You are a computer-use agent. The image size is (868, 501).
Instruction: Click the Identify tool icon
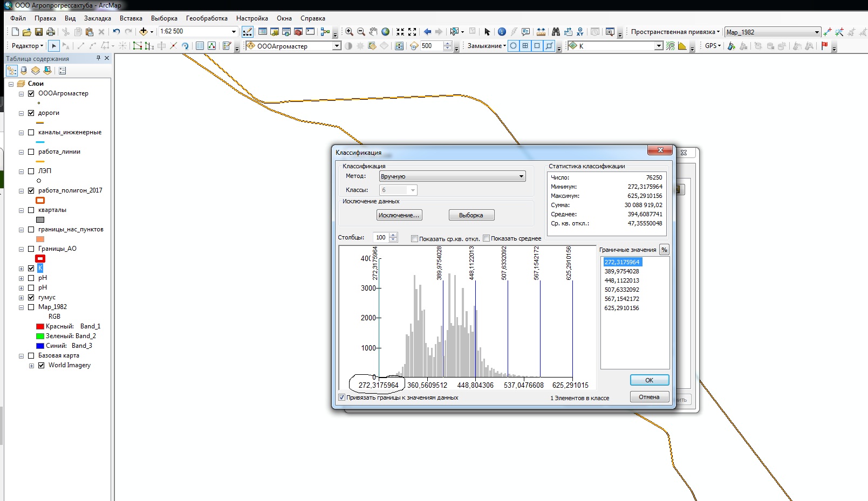pyautogui.click(x=502, y=32)
